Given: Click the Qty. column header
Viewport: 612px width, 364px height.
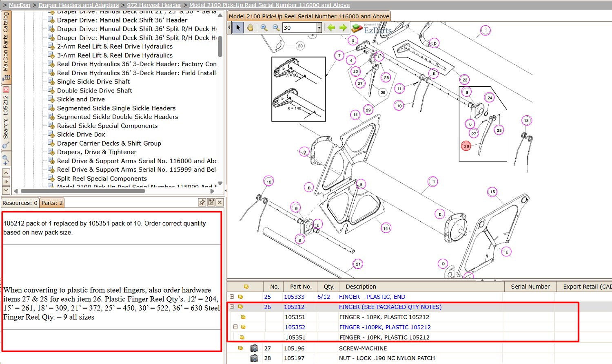Looking at the screenshot, I should coord(329,287).
